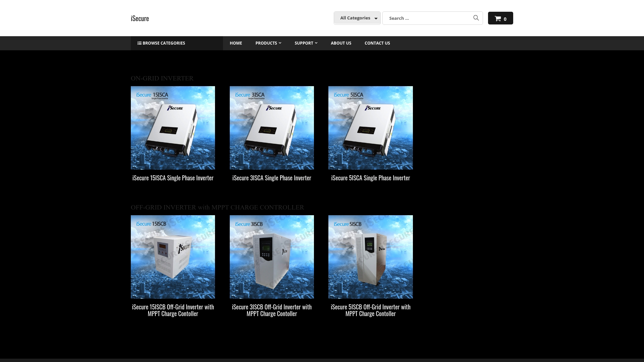
Task: Expand the Support menu
Action: tap(306, 43)
